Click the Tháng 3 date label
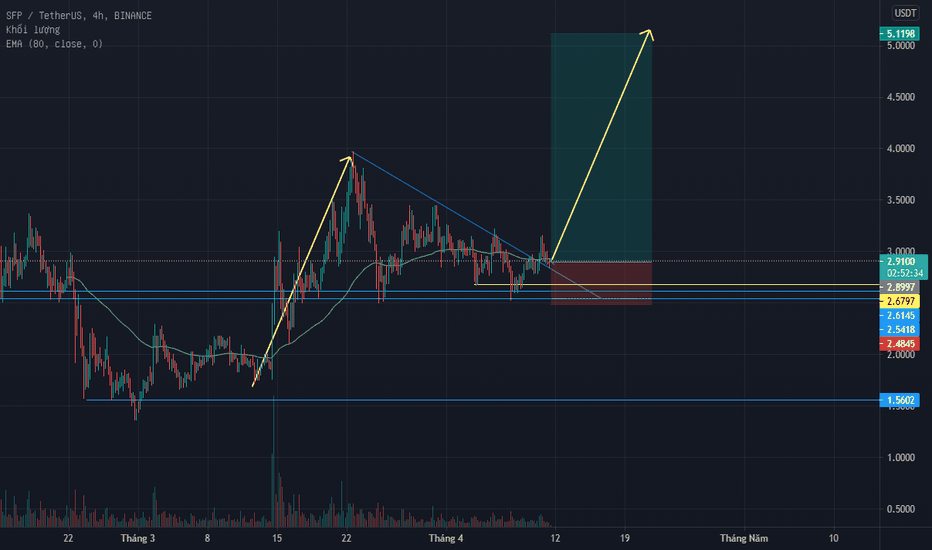932x550 pixels. tap(137, 539)
